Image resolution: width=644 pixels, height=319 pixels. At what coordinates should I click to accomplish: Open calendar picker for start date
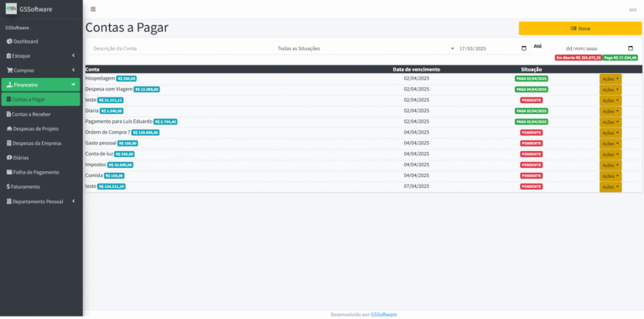(523, 49)
